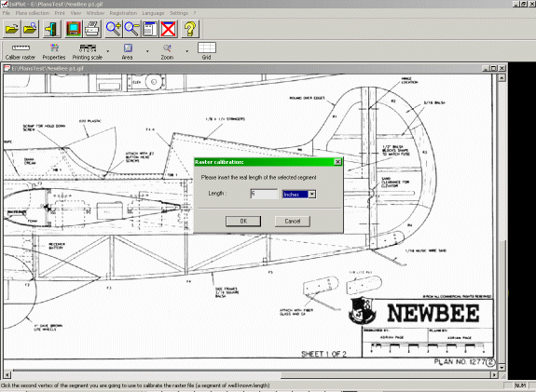Click the horizontal scrollbar left arrow
Viewport: 536px width, 392px height.
pos(7,375)
